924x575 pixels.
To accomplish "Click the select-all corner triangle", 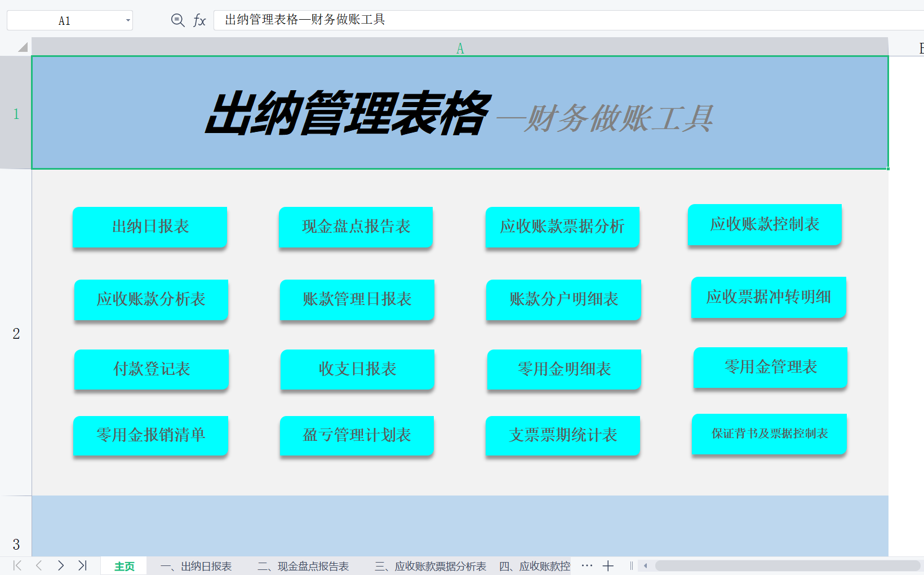I will coord(23,47).
